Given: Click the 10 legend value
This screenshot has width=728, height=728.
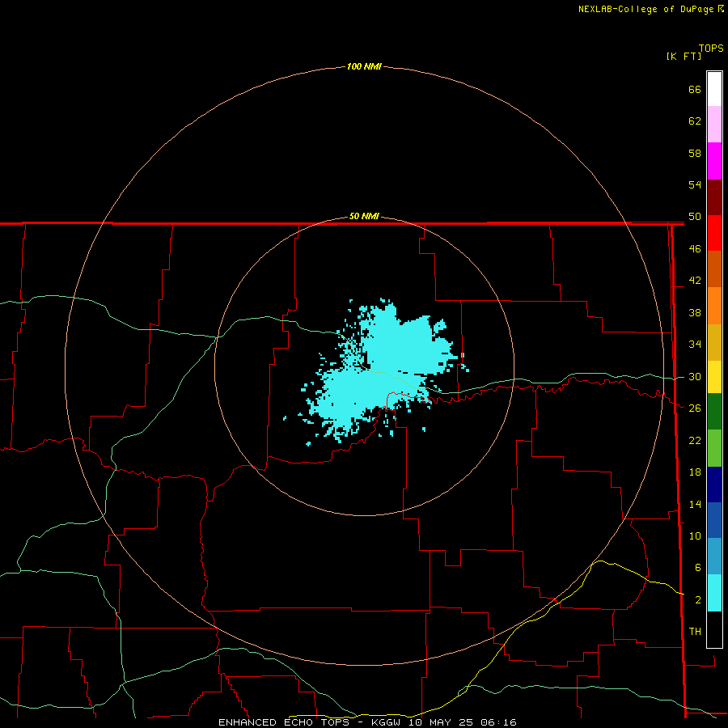Looking at the screenshot, I should pos(695,535).
